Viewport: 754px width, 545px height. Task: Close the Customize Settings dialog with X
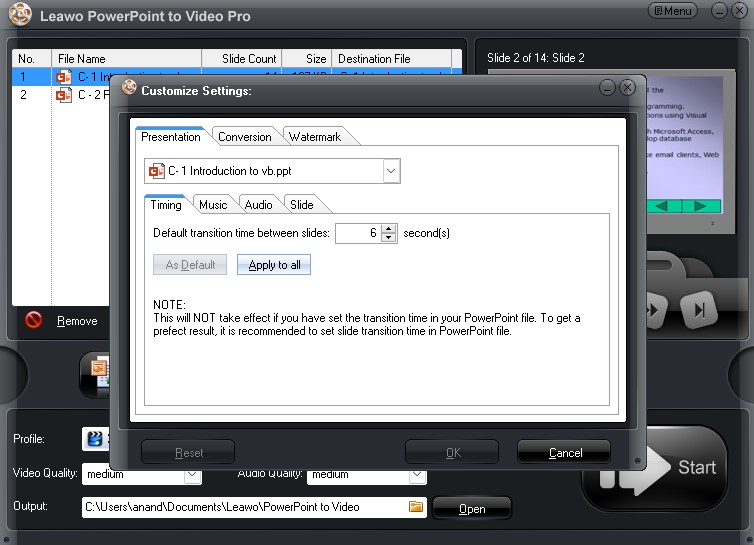(627, 88)
